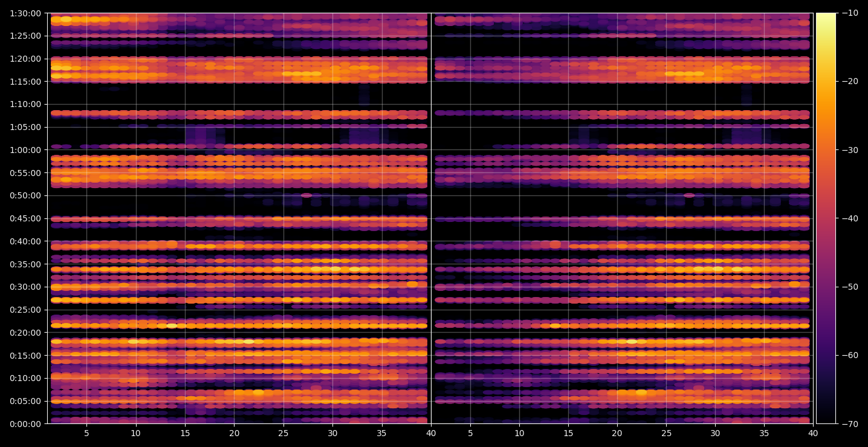The image size is (868, 447).
Task: Click the 1:10:00 time label
Action: (x=25, y=104)
